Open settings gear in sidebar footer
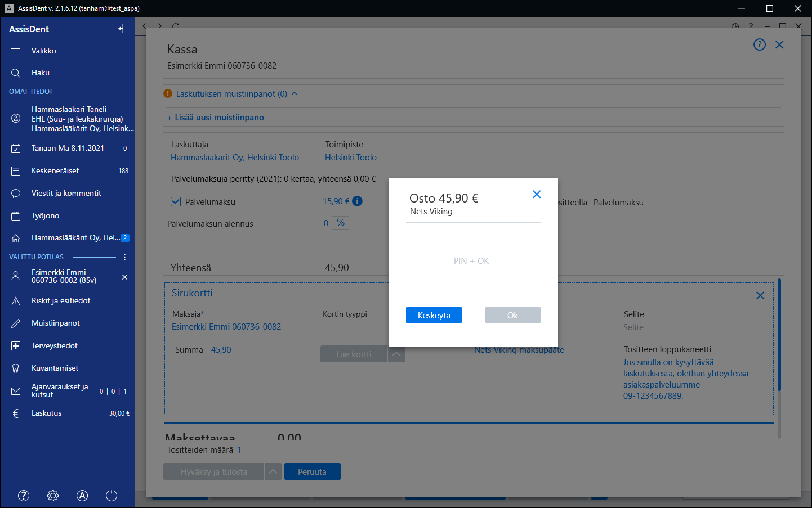Image resolution: width=812 pixels, height=508 pixels. pyautogui.click(x=53, y=496)
